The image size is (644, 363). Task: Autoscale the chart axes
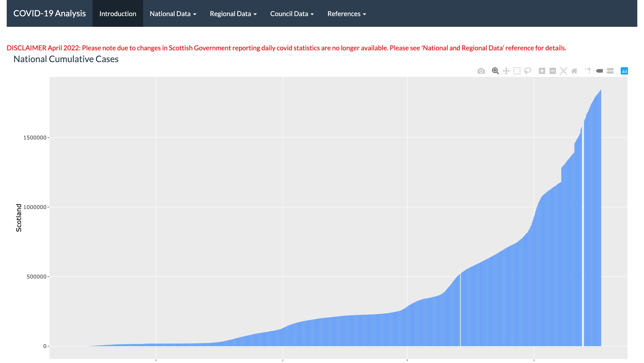563,71
